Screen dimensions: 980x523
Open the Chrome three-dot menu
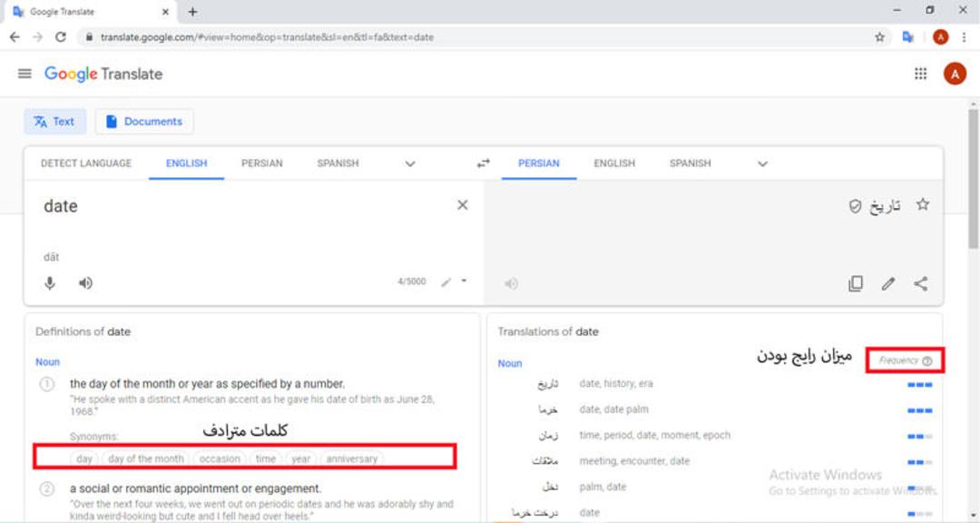tap(965, 37)
